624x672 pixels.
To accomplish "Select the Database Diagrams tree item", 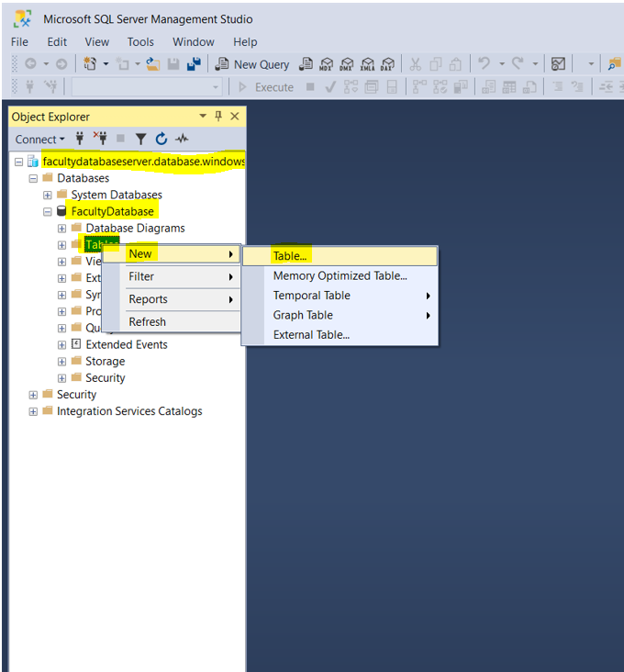I will click(135, 228).
